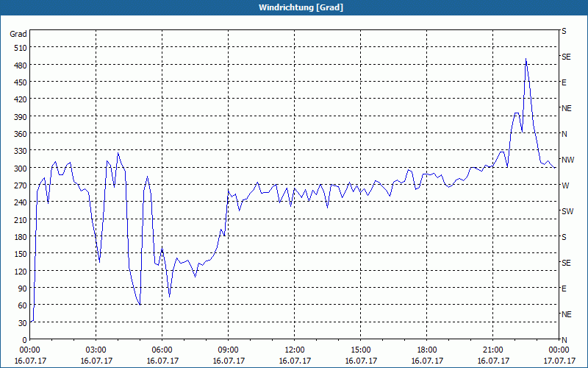Choose the 300 degree axis label
The image size is (588, 368).
(21, 169)
